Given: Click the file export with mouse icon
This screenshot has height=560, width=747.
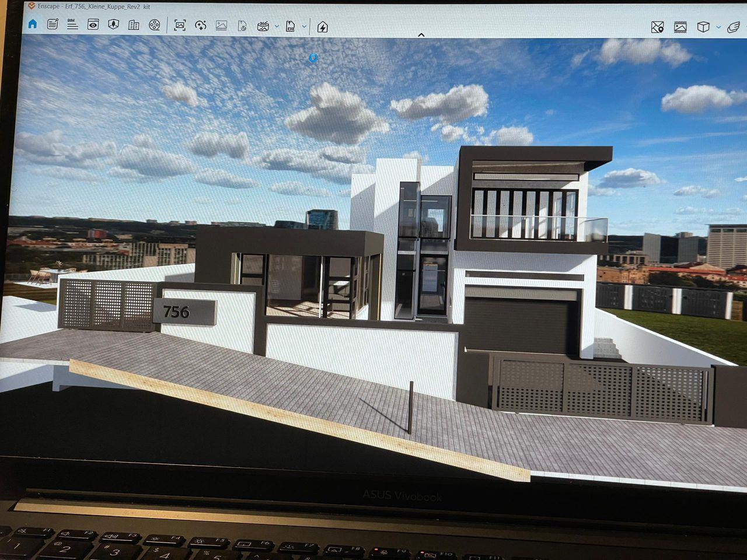Looking at the screenshot, I should point(242,26).
